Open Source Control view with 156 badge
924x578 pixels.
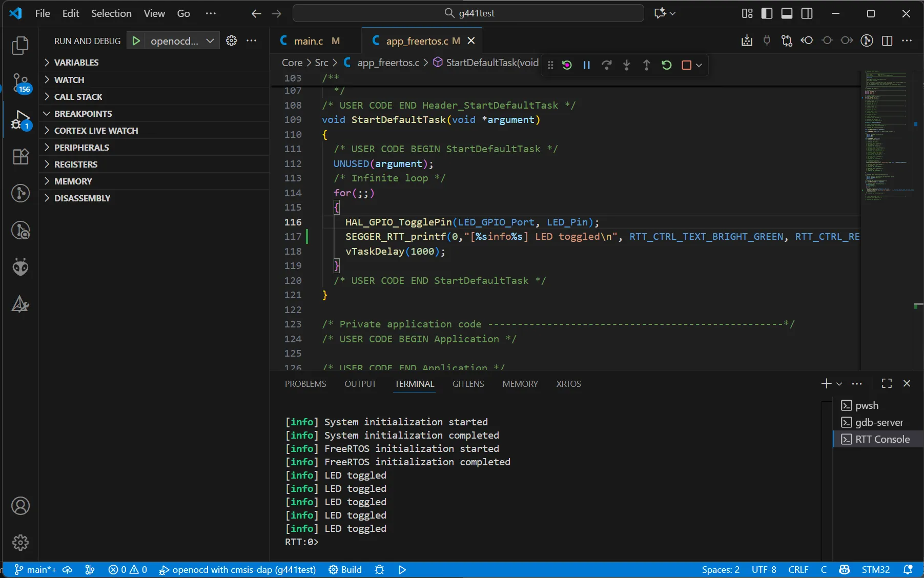[x=20, y=82]
